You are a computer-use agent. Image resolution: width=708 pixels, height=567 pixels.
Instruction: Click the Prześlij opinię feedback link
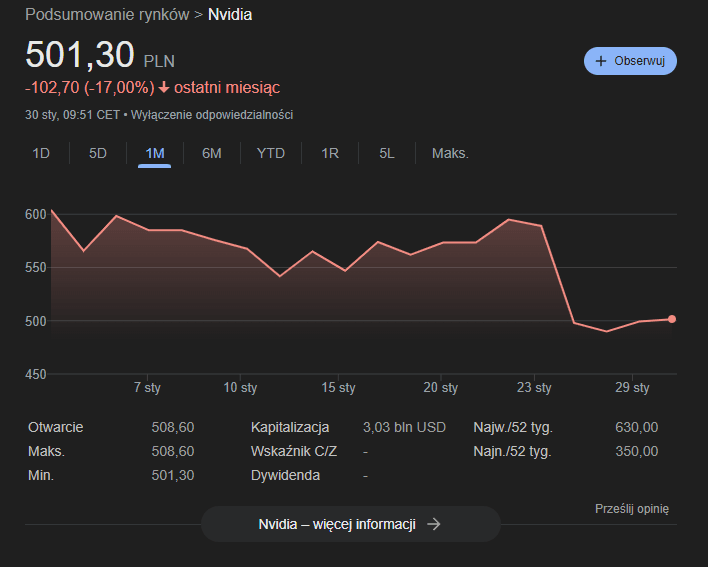[x=632, y=508]
